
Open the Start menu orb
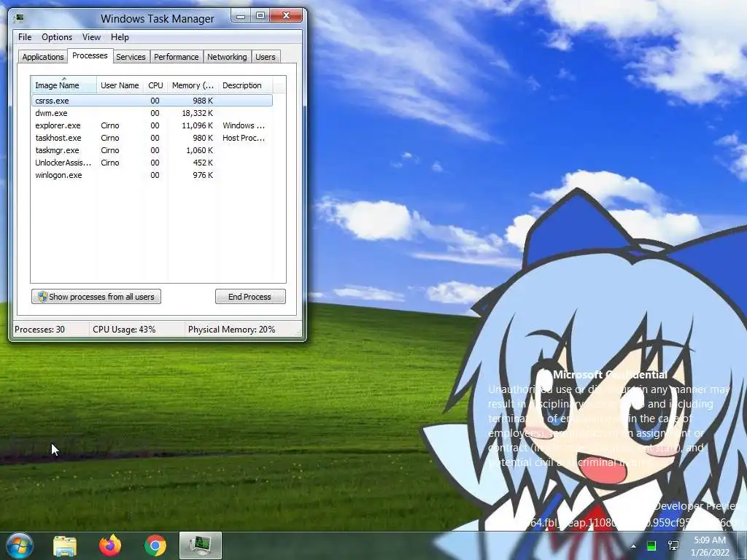tap(19, 545)
